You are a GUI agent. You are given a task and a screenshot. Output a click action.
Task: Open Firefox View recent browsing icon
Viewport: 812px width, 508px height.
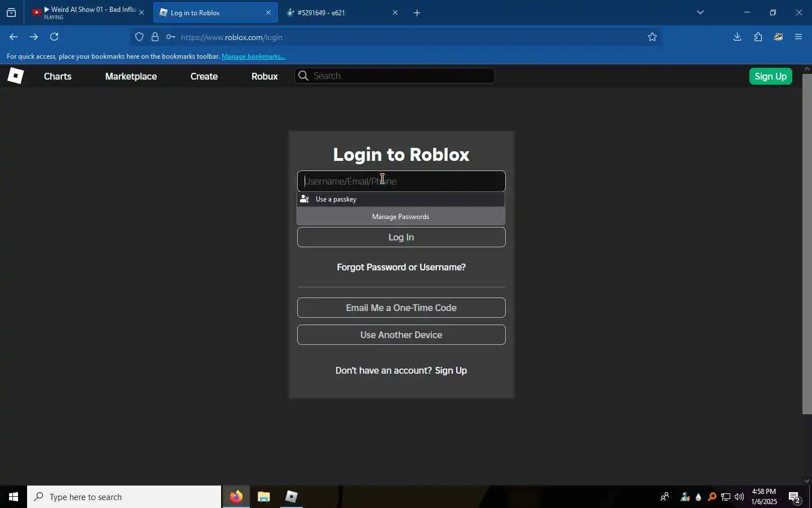click(x=11, y=12)
